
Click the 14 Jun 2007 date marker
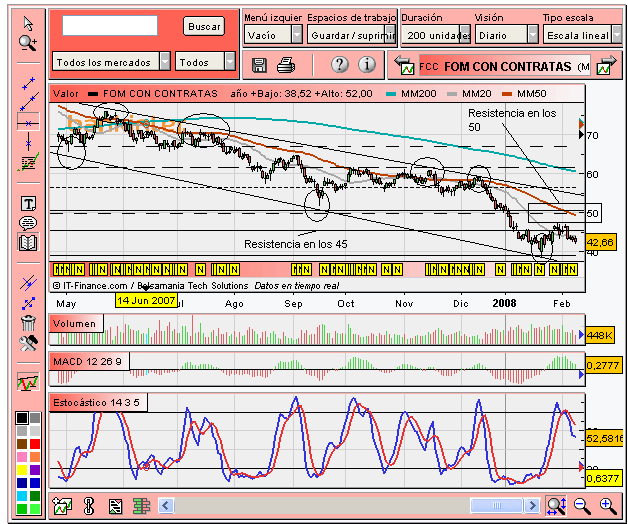pos(146,300)
